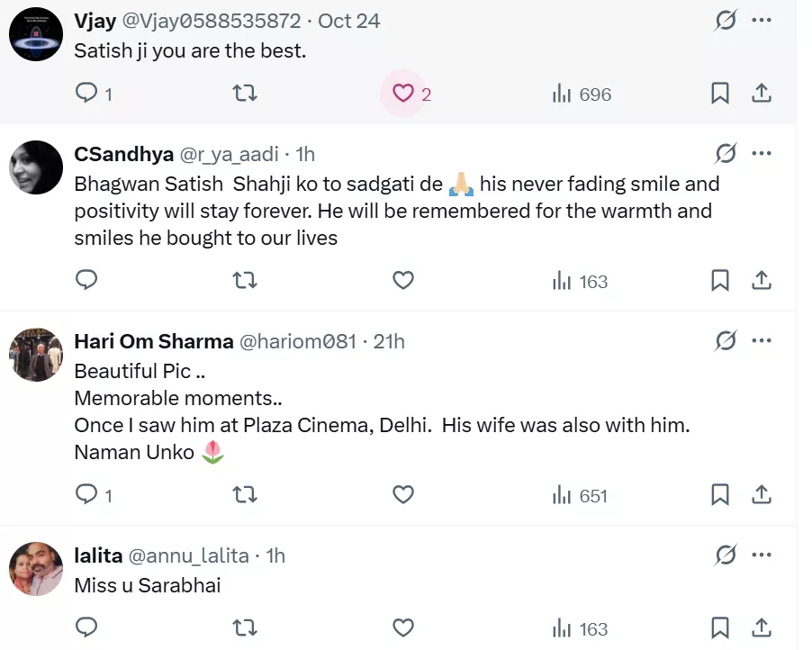Reply to Vjay's tweet
The width and height of the screenshot is (812, 650).
click(86, 93)
